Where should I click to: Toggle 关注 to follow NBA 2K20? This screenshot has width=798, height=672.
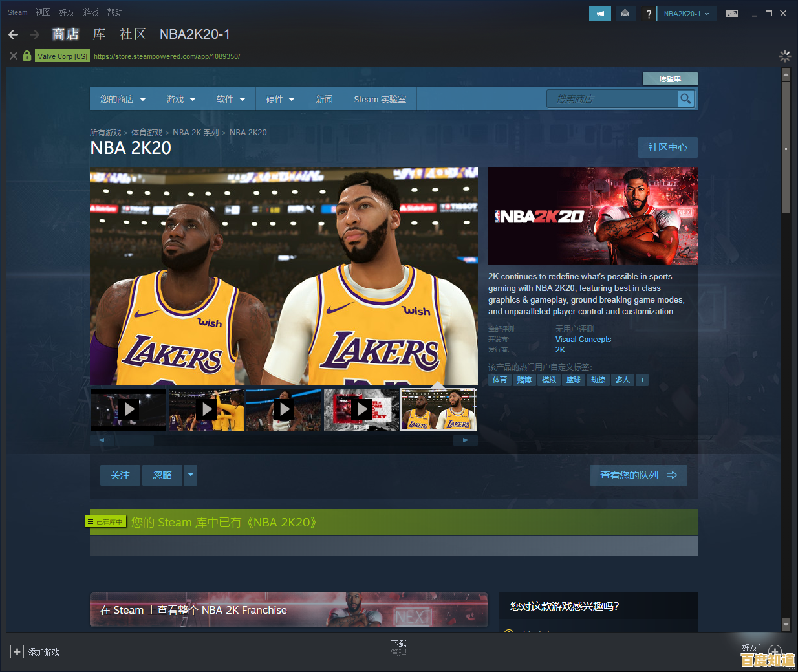pos(120,475)
